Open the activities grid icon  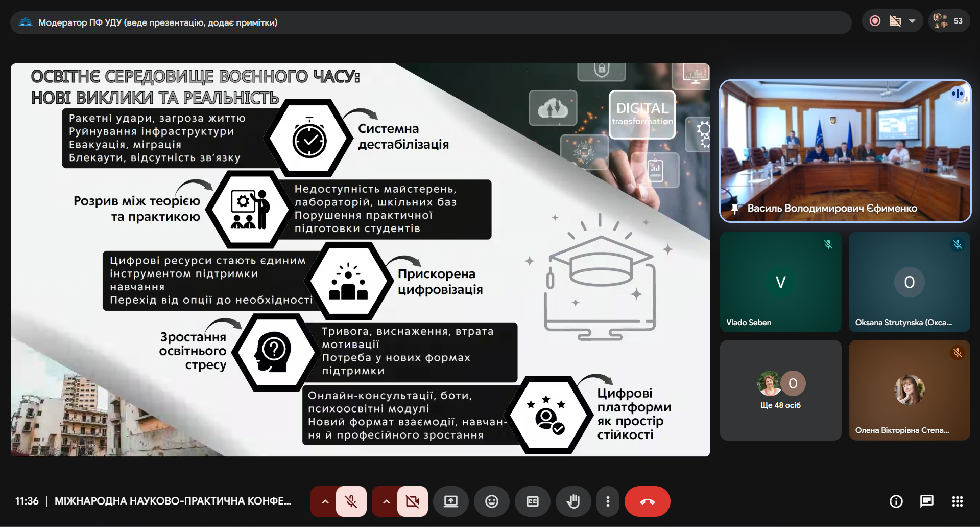tap(958, 501)
